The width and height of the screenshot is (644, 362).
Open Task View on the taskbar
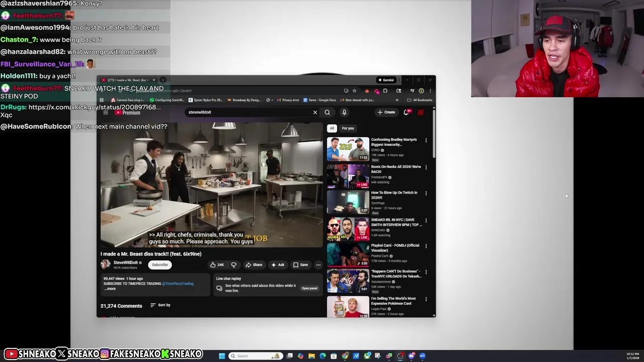click(290, 356)
